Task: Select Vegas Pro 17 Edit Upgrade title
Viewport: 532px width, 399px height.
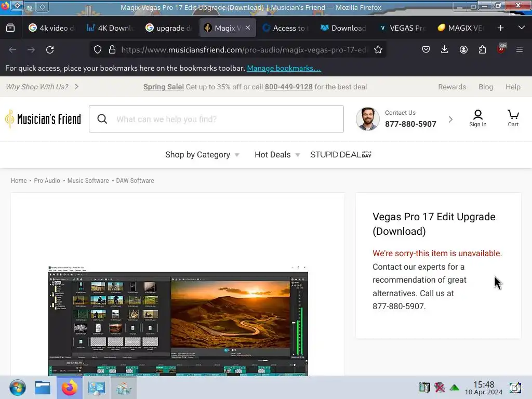Action: click(x=434, y=224)
